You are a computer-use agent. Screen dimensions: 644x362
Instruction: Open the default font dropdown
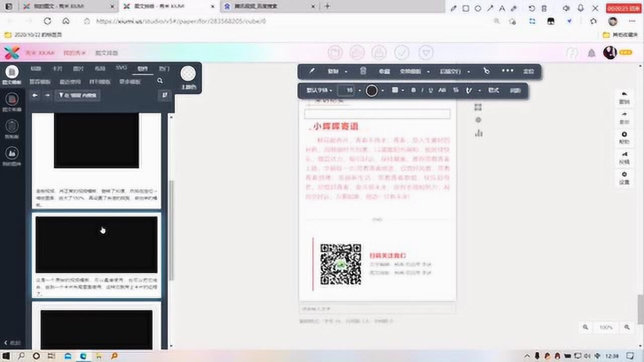[319, 90]
